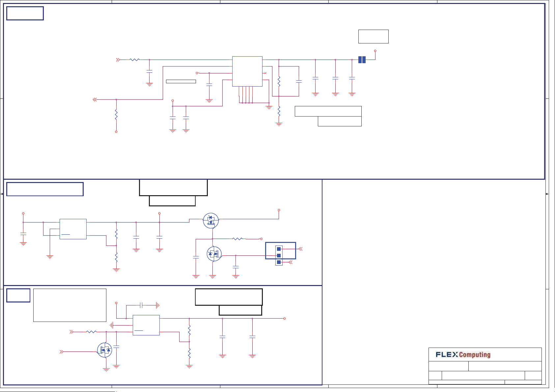
Task: Click the port arrow on header's top pin
Action: coord(300,249)
